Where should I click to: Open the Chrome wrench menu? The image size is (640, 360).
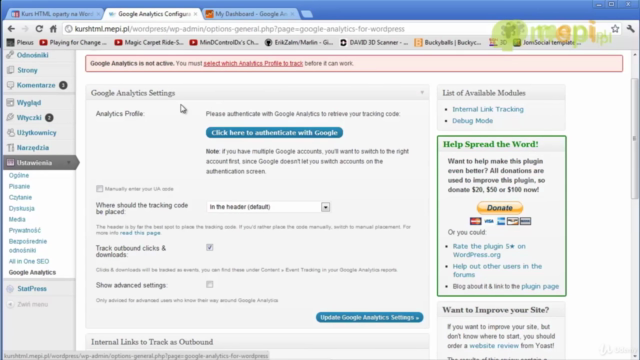point(631,29)
